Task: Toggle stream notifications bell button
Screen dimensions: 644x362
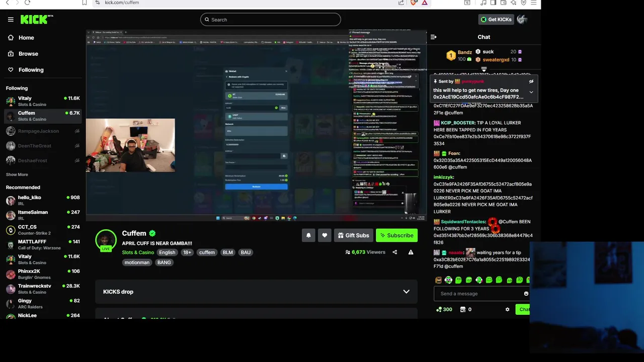Action: (308, 235)
